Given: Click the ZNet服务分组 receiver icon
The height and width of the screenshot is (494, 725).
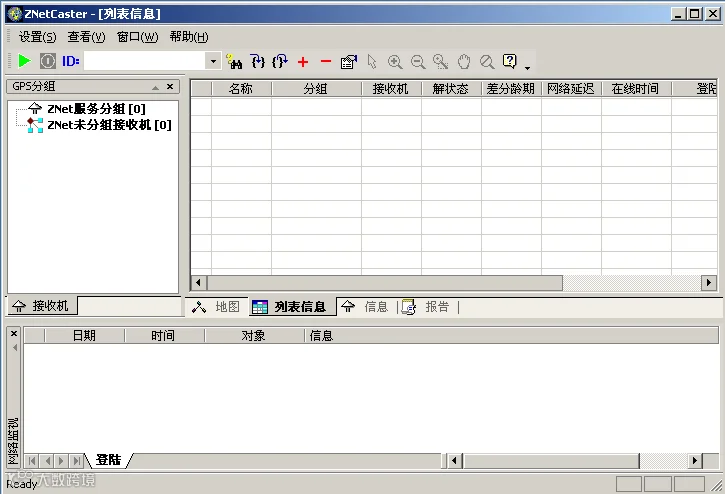Looking at the screenshot, I should point(35,108).
